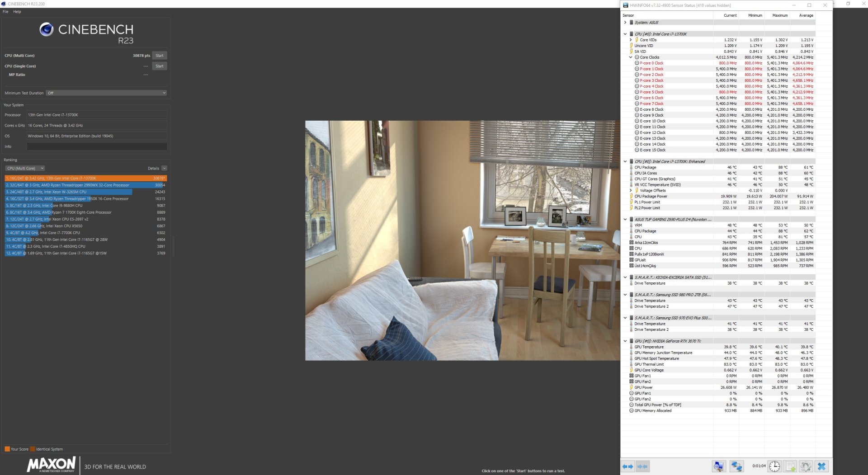Viewport: 868px width, 475px height.
Task: Select ranking row for Intel Core i7-7700K
Action: (x=86, y=233)
